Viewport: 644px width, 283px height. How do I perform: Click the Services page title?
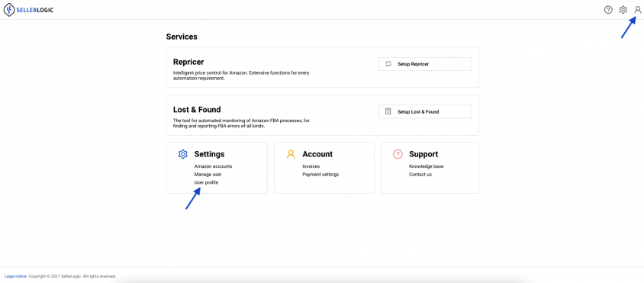click(182, 37)
